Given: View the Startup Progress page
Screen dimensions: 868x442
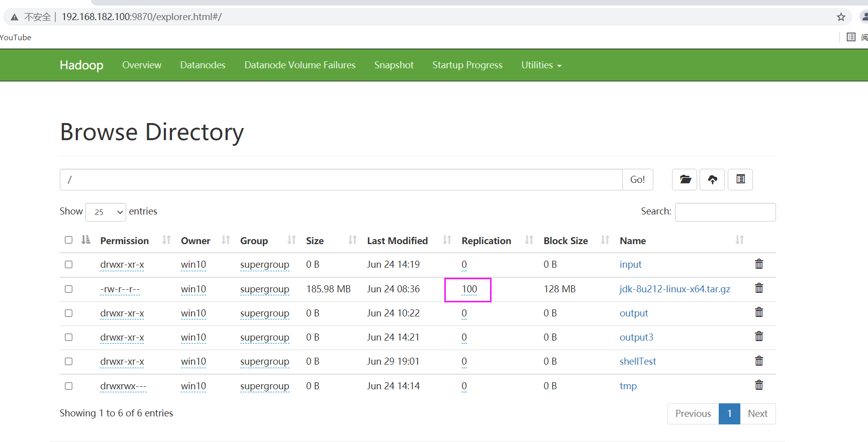Looking at the screenshot, I should 467,65.
